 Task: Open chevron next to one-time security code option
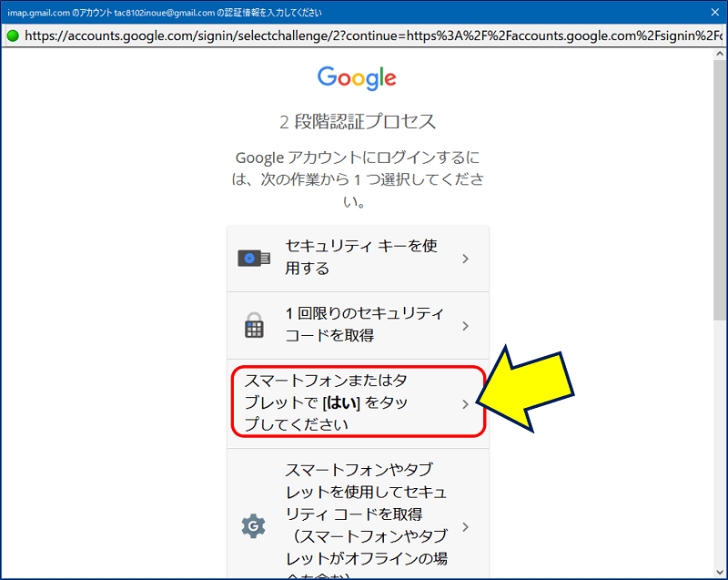point(465,326)
